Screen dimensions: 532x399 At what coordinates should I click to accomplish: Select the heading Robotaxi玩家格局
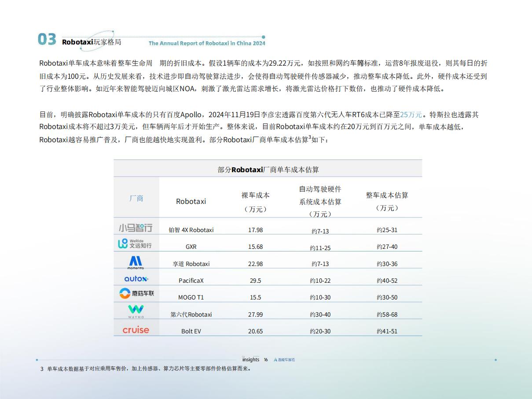point(92,42)
